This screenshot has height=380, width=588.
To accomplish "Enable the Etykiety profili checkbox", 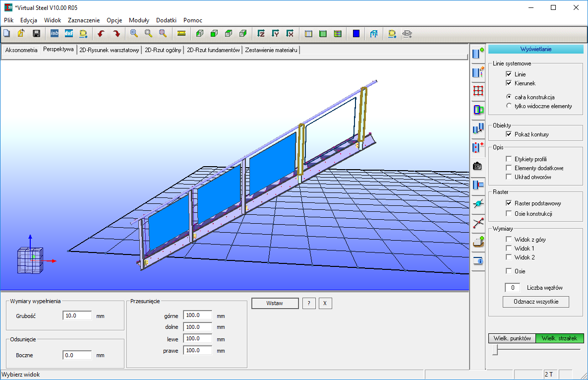I will [509, 159].
